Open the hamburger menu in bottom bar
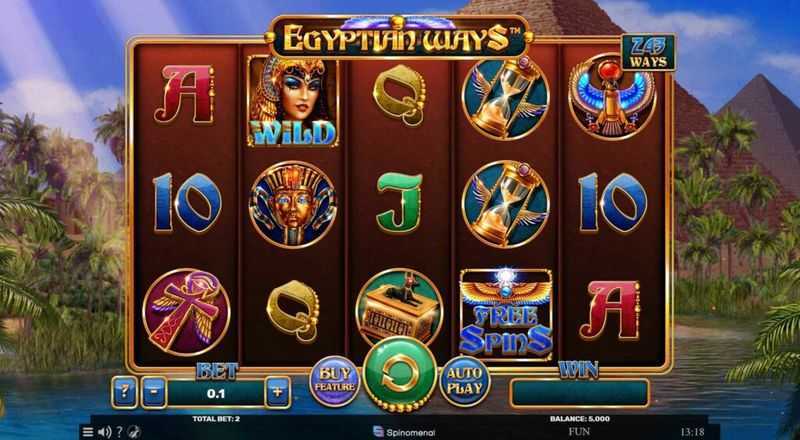Image resolution: width=800 pixels, height=440 pixels. [x=88, y=432]
